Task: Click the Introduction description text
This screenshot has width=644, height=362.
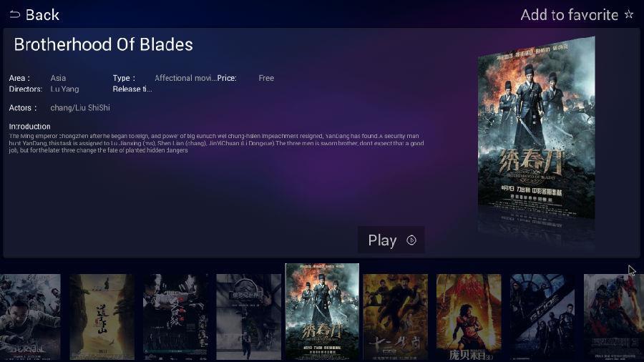Action: coord(216,143)
